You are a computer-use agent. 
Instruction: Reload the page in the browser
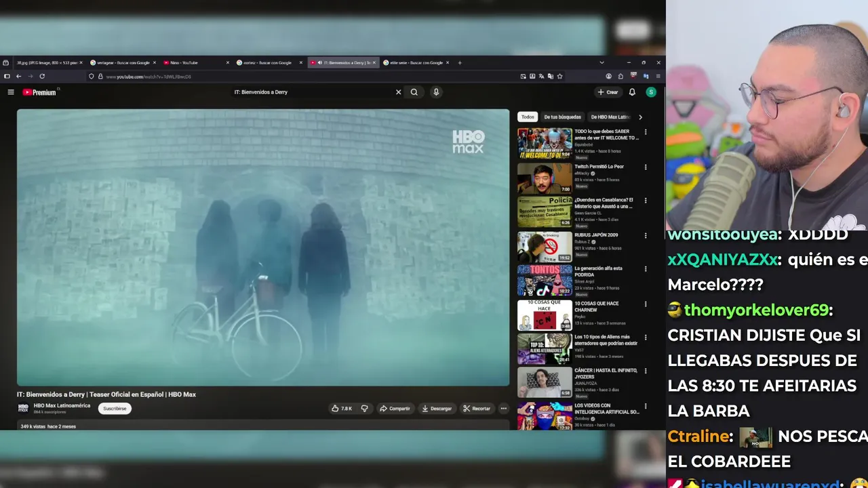click(42, 76)
